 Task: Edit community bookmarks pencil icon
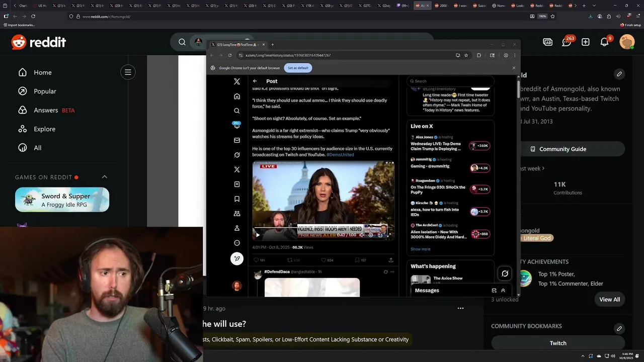619,328
